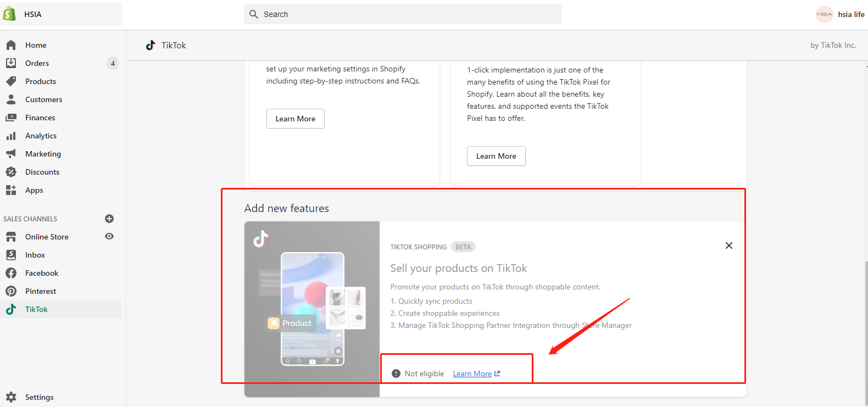Click the Shopify logo icon
868x407 pixels.
(9, 14)
